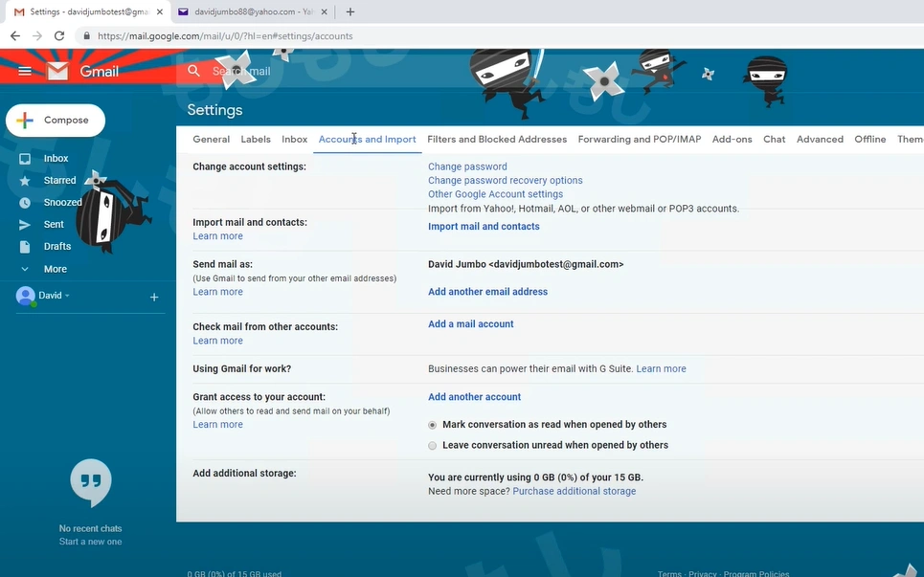The height and width of the screenshot is (577, 924).
Task: Click the Gmail envelope logo
Action: click(x=57, y=71)
